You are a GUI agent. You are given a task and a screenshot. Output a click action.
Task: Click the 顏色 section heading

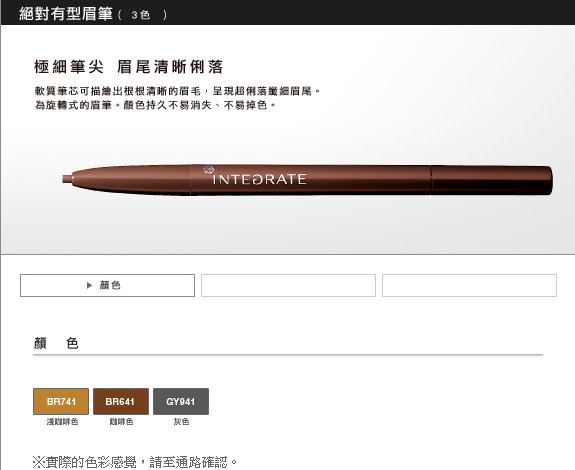point(56,343)
